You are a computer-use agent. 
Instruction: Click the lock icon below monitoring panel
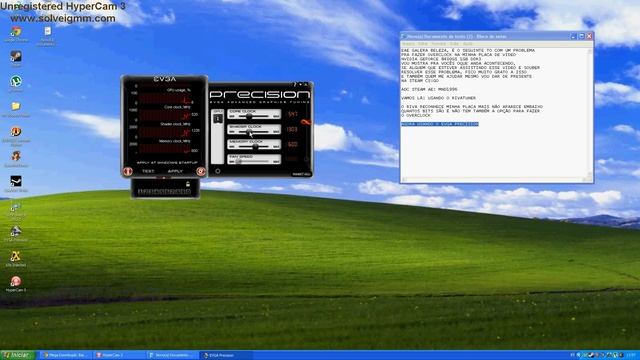[x=188, y=184]
